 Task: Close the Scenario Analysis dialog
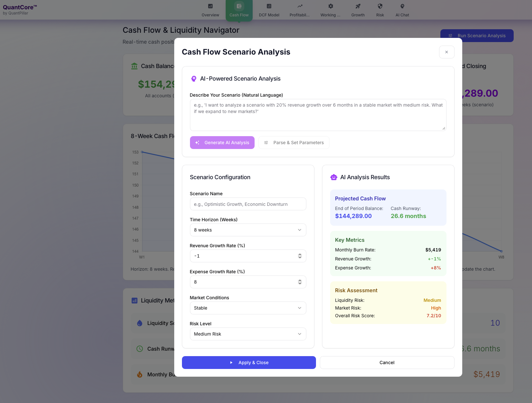click(x=446, y=52)
